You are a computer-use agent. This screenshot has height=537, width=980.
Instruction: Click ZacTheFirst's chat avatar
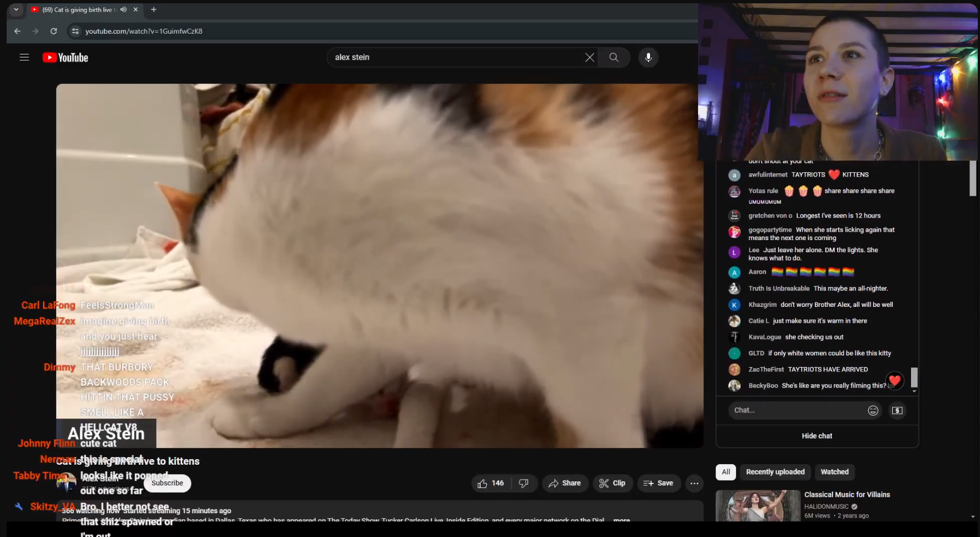[x=734, y=370]
